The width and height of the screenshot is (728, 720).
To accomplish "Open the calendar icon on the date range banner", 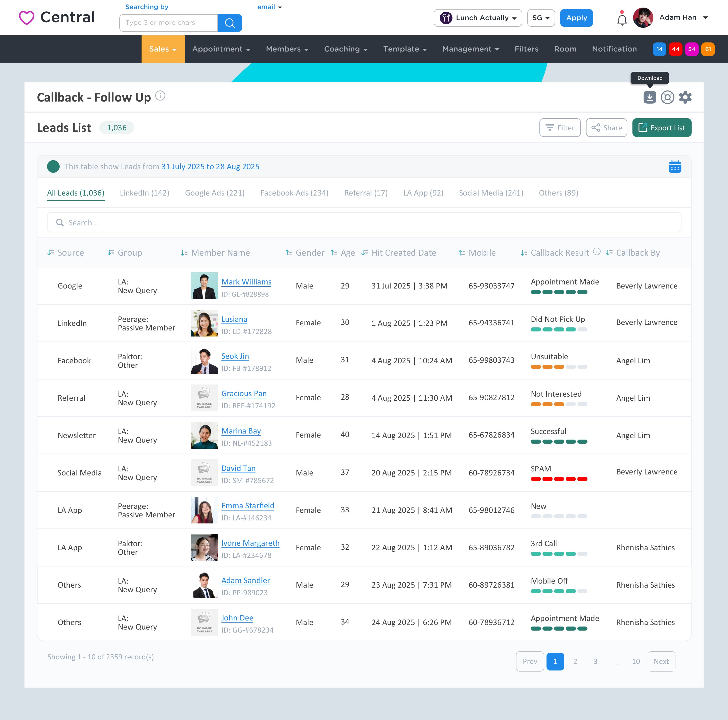I will [675, 166].
